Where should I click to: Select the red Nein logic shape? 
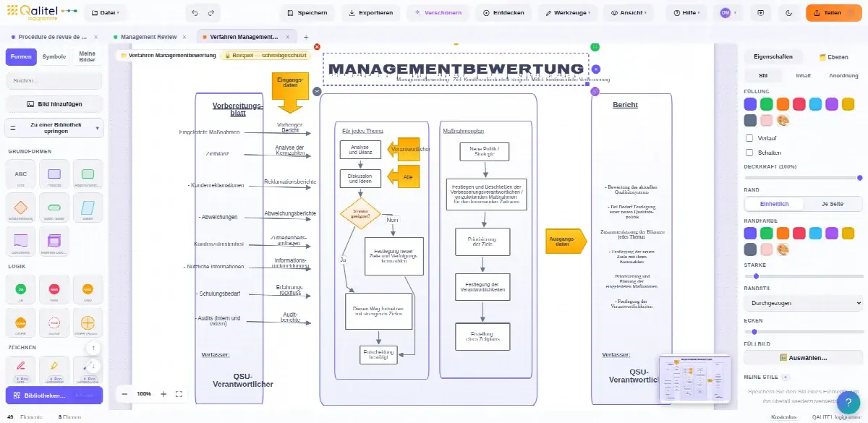(54, 289)
